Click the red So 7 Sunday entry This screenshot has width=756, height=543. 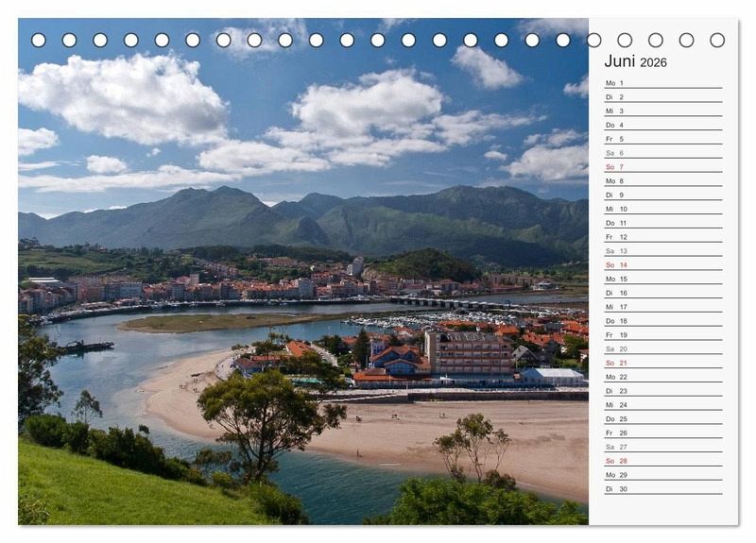[x=662, y=167]
